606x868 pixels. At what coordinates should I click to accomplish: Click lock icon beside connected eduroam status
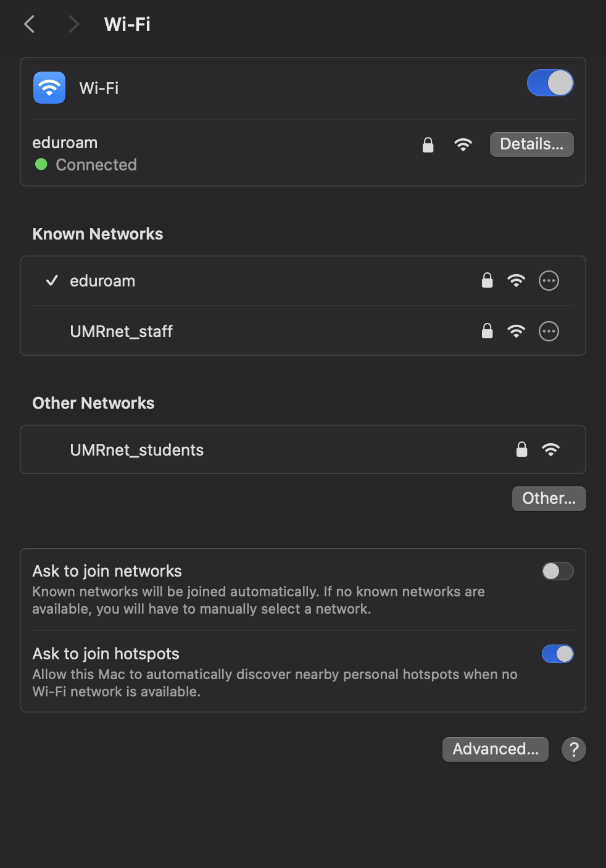(x=428, y=144)
